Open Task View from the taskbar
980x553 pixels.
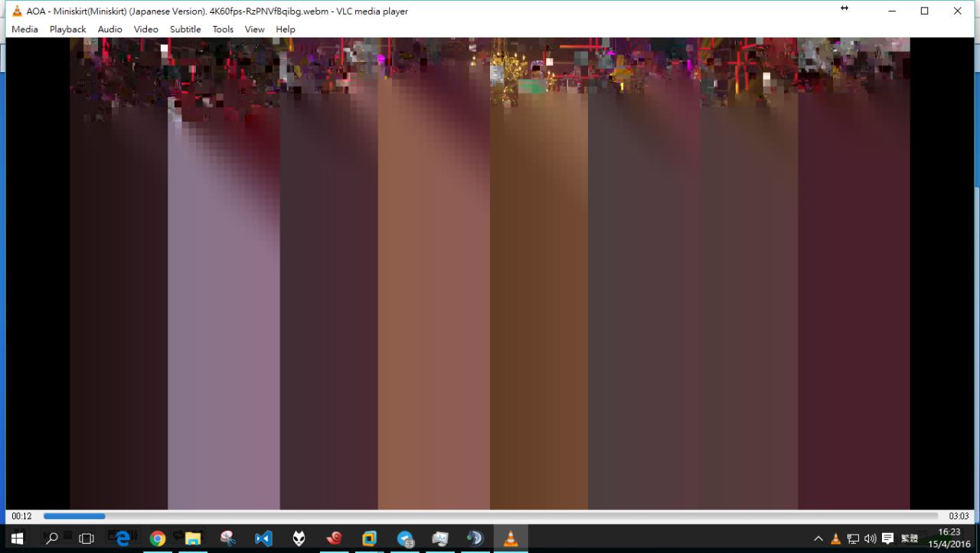pyautogui.click(x=87, y=538)
